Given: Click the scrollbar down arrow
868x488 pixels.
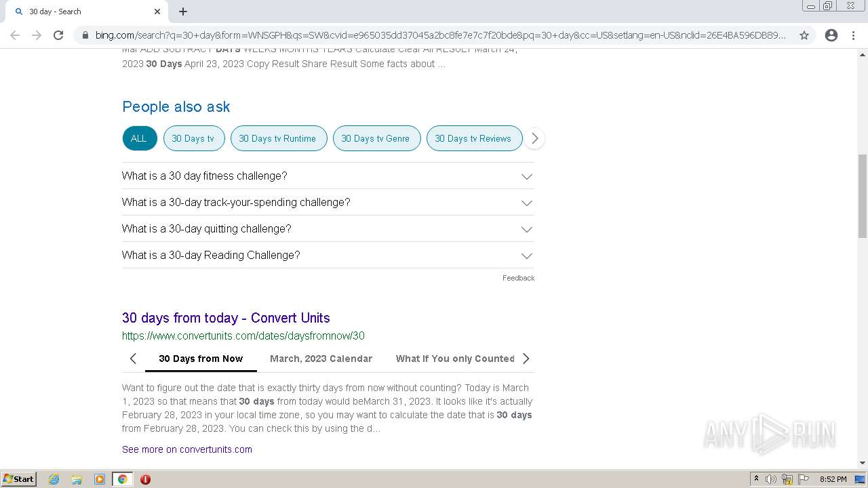Looking at the screenshot, I should click(863, 463).
